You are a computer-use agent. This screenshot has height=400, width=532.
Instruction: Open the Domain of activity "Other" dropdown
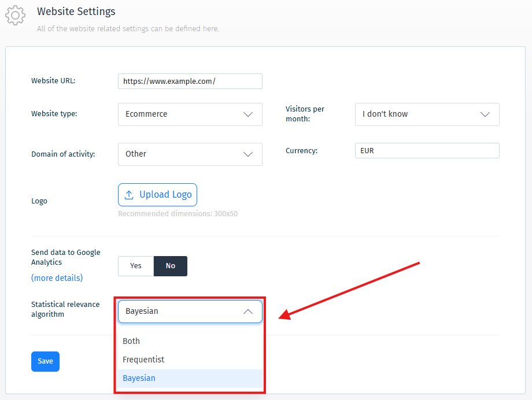pos(179,154)
